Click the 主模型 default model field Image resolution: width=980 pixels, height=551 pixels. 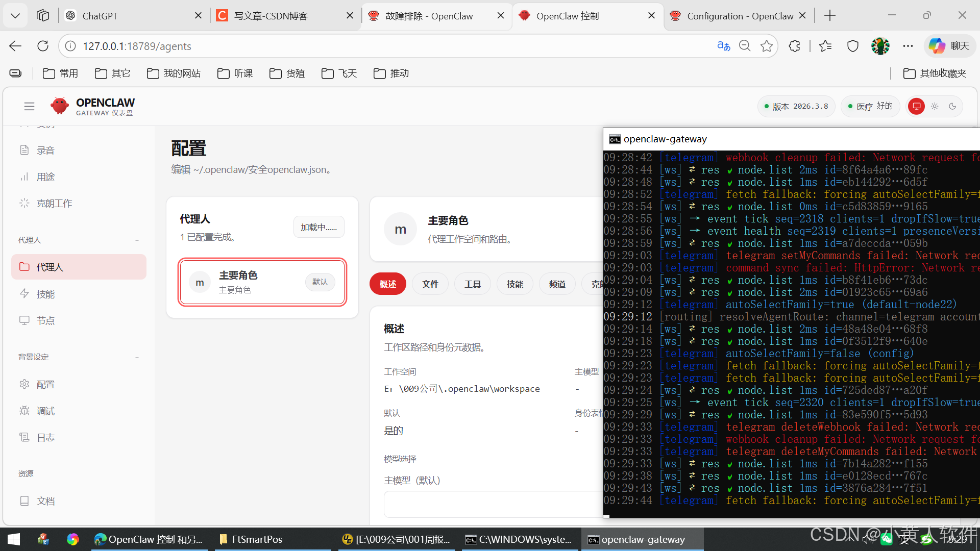493,504
